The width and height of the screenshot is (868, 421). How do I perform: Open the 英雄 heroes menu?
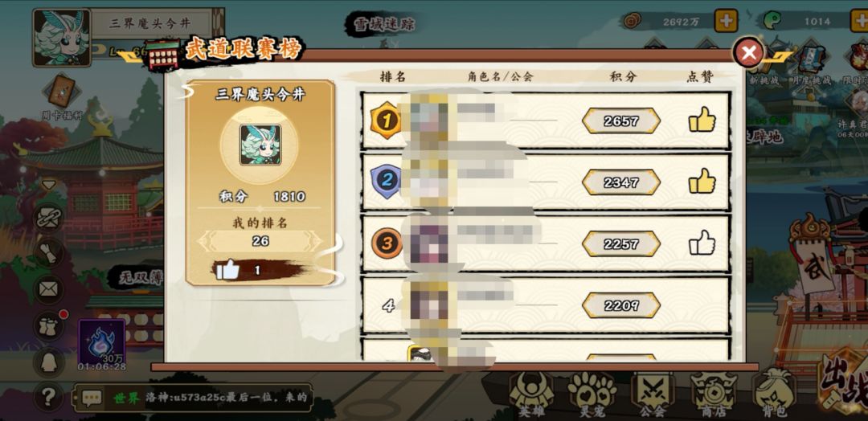[x=532, y=394]
